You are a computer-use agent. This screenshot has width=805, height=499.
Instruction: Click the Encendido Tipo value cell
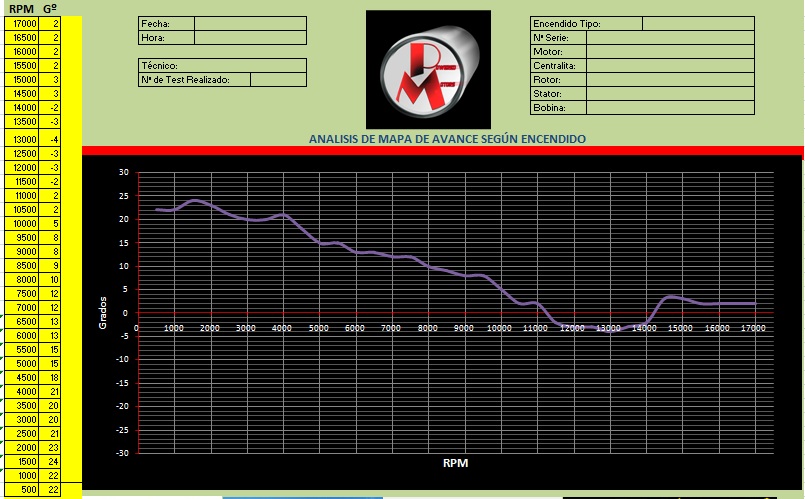click(x=697, y=23)
